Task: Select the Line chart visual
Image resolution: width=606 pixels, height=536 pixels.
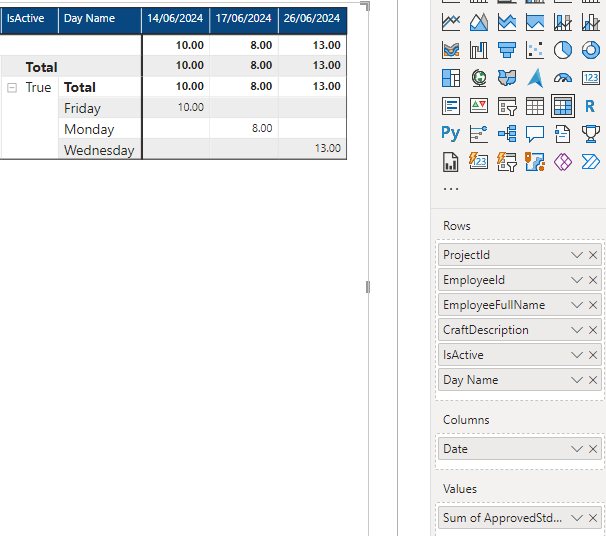Action: tap(451, 22)
